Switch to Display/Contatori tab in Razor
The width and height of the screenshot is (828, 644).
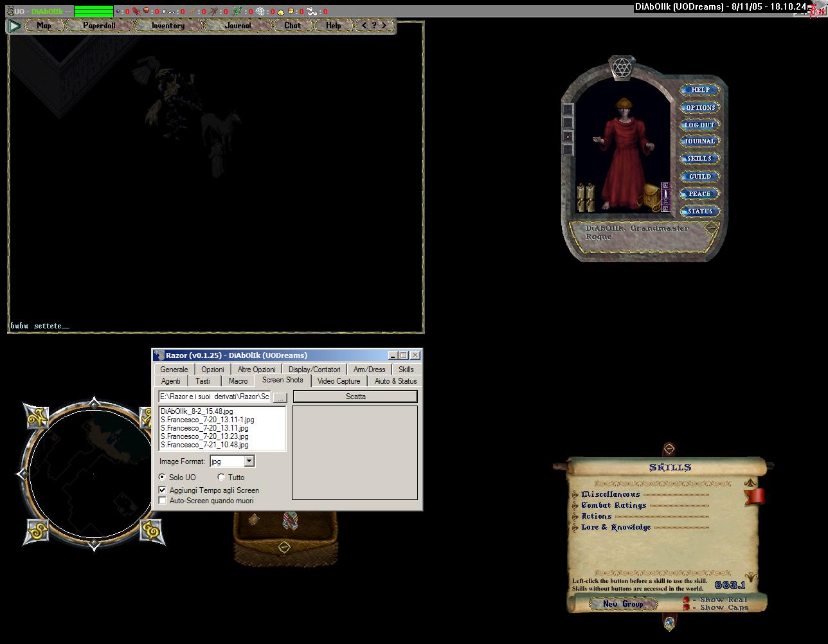314,370
